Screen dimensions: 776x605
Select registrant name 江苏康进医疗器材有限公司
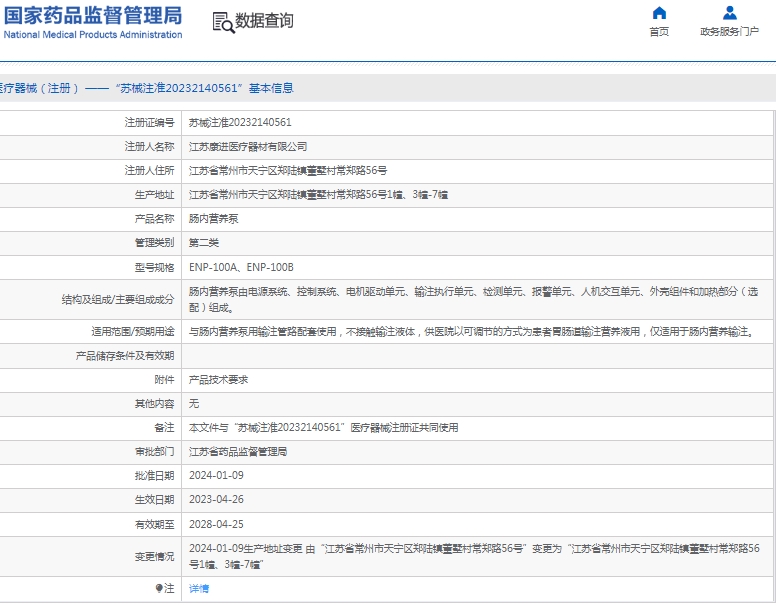248,147
